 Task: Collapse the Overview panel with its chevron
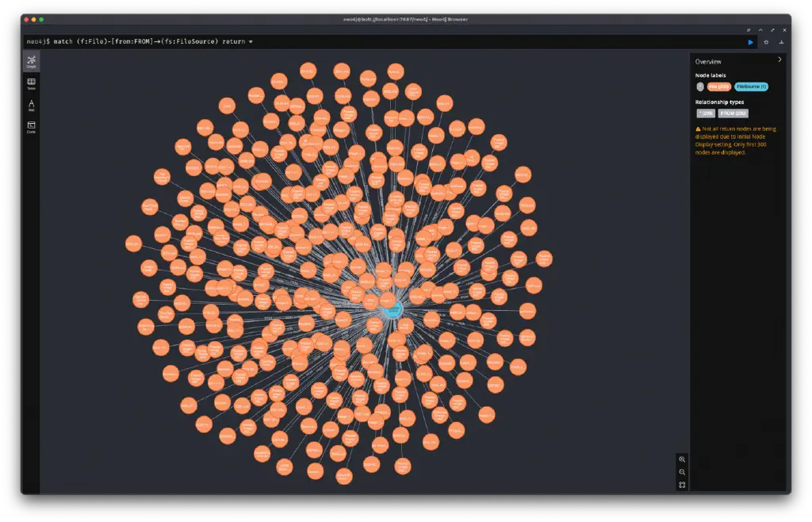tap(779, 61)
